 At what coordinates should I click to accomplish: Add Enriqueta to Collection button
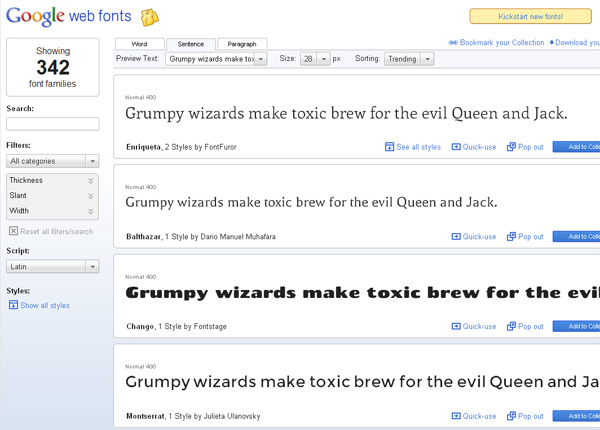[576, 147]
